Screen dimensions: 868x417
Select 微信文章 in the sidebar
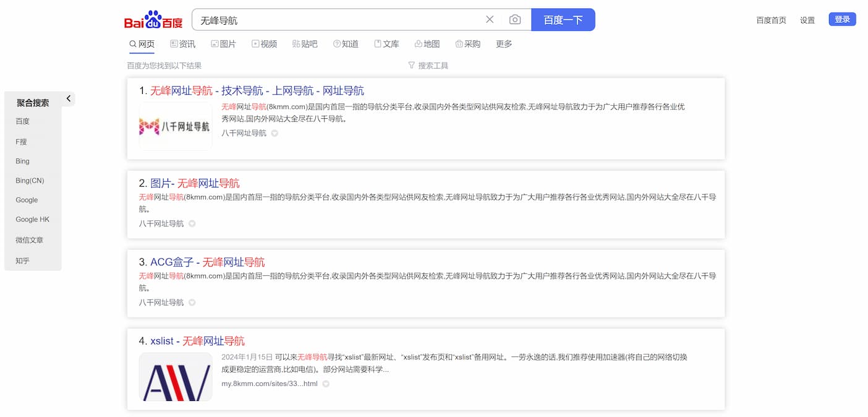pos(29,240)
